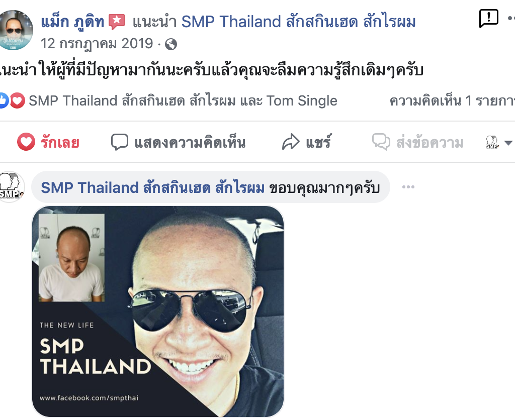515x420 pixels.
Task: Click the heart icon next to รักเลย
Action: (26, 142)
